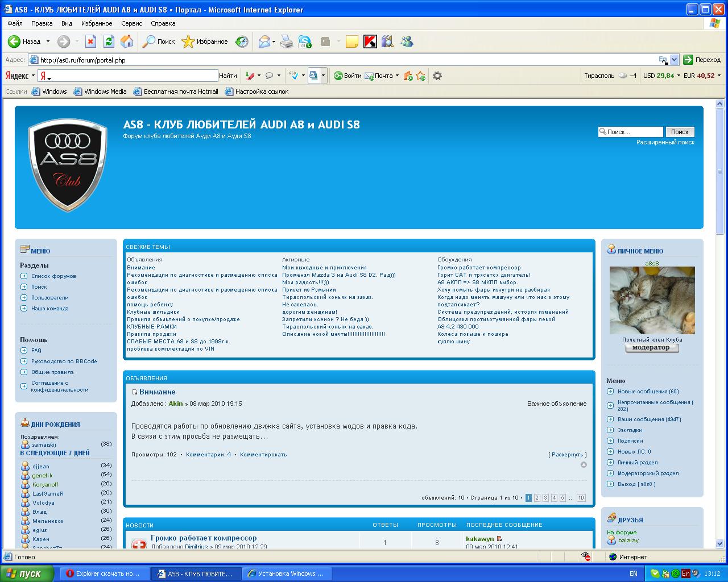Image resolution: width=728 pixels, height=582 pixels.
Task: Open the Windows Messenger toolbar icon
Action: click(407, 41)
